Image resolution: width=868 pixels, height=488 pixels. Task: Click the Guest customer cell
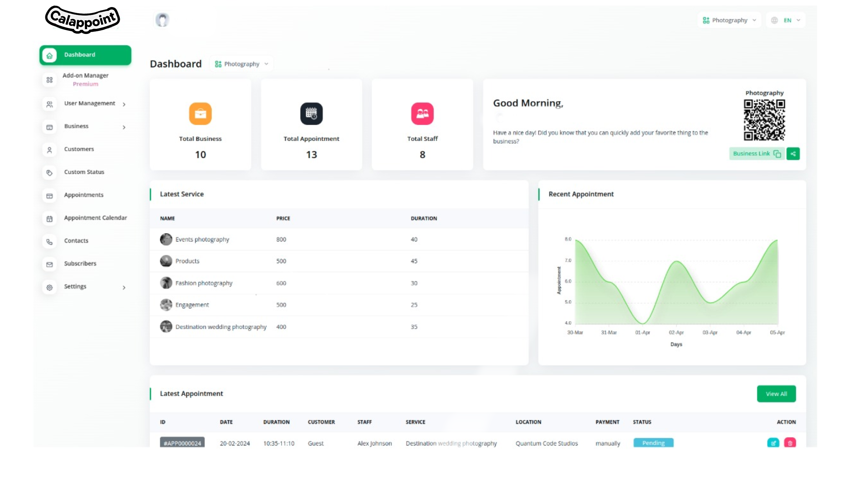pos(315,443)
